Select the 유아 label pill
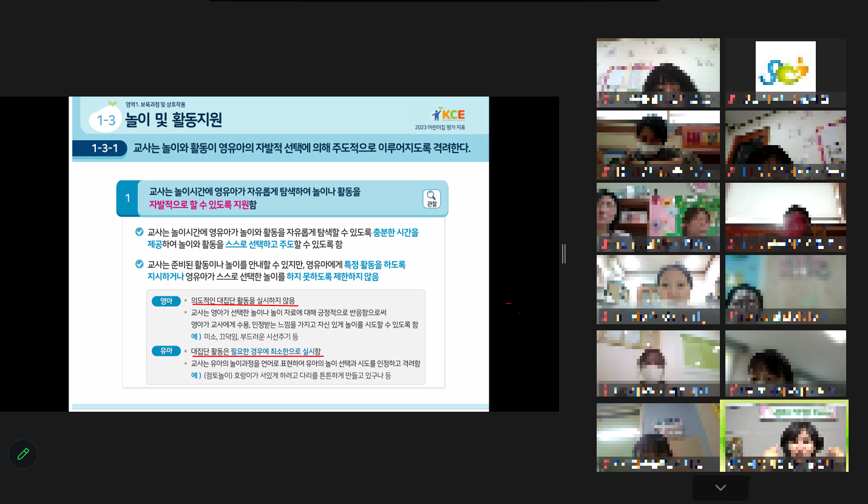The height and width of the screenshot is (504, 868). click(166, 351)
